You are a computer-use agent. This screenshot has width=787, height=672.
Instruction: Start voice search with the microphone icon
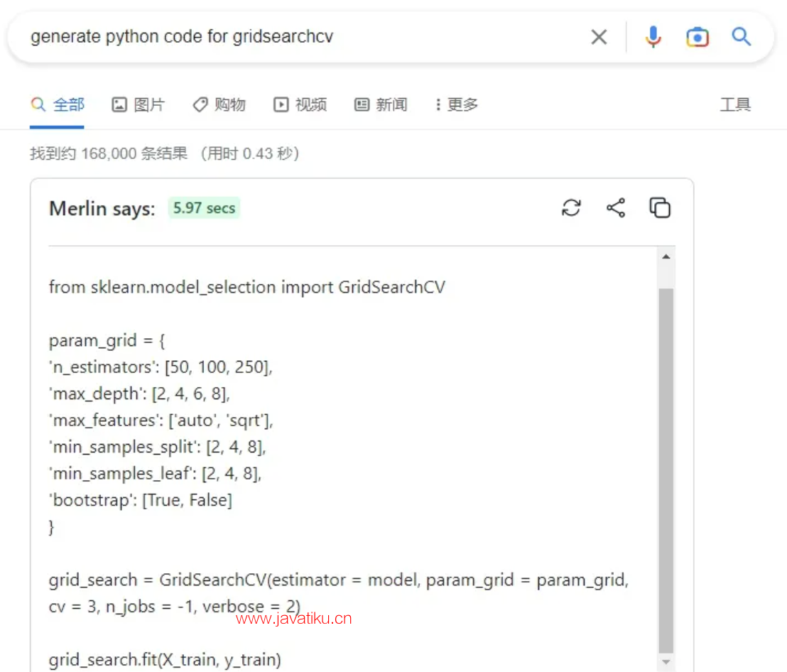tap(653, 37)
